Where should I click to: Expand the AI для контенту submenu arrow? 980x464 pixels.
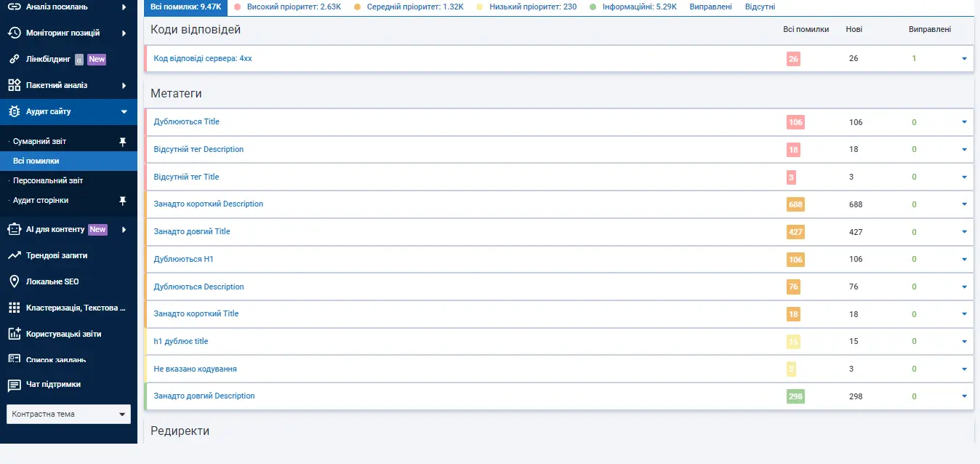[x=124, y=229]
